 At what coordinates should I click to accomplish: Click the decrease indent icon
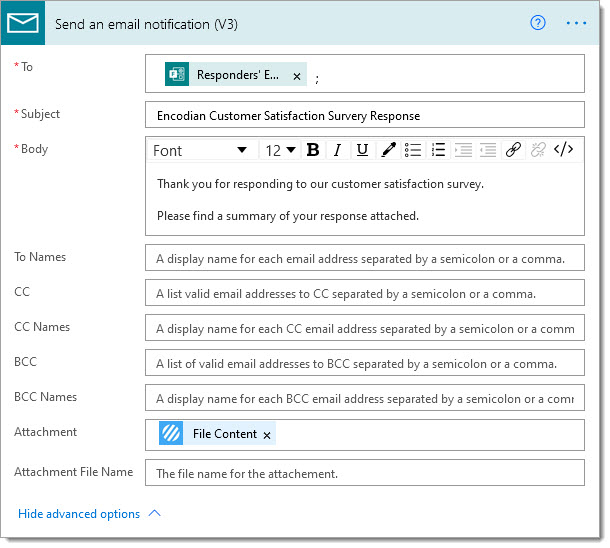click(x=488, y=150)
